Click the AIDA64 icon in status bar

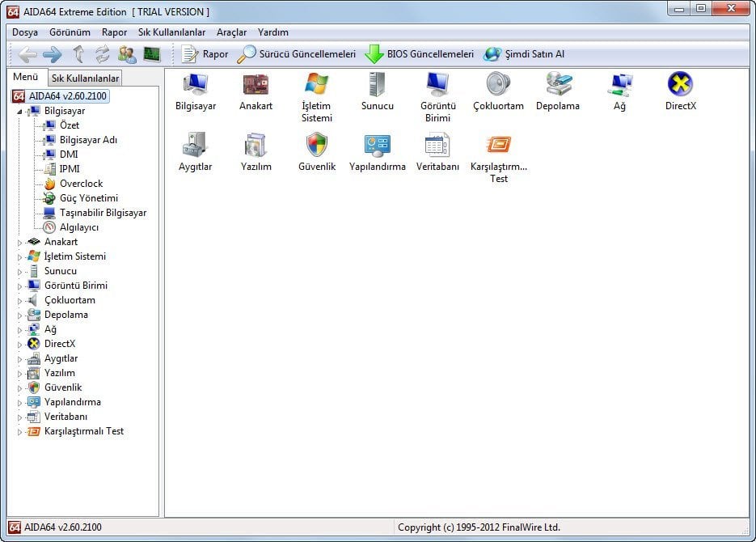coord(15,527)
